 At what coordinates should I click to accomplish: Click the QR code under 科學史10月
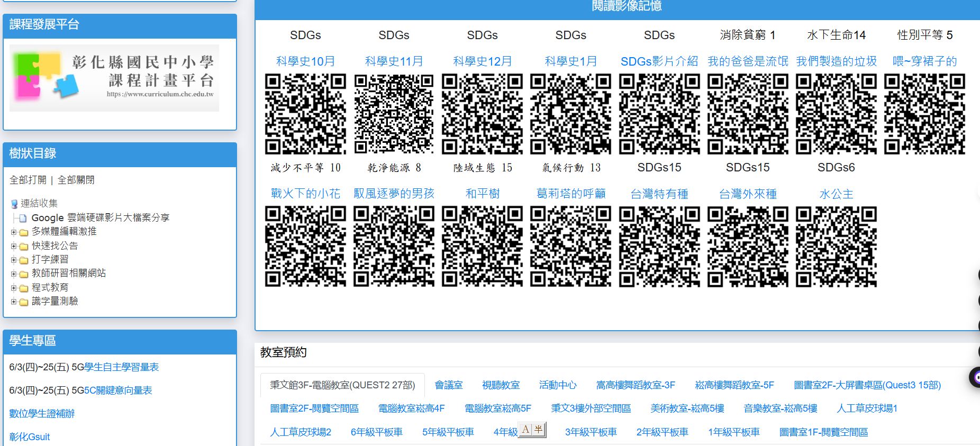[305, 114]
